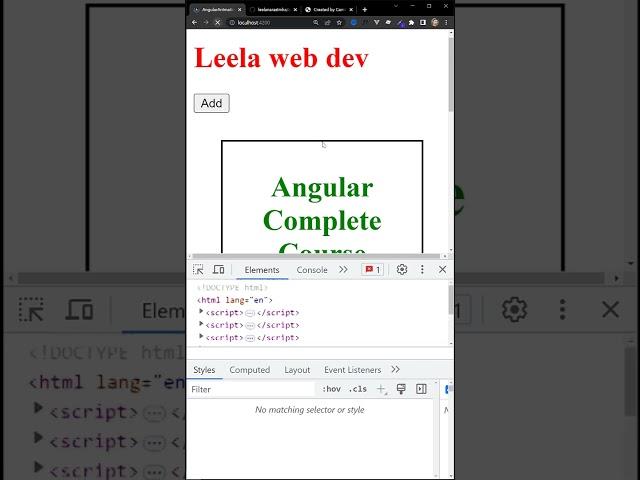640x480 pixels.
Task: Toggle the .cls element classes panel
Action: [x=357, y=389]
